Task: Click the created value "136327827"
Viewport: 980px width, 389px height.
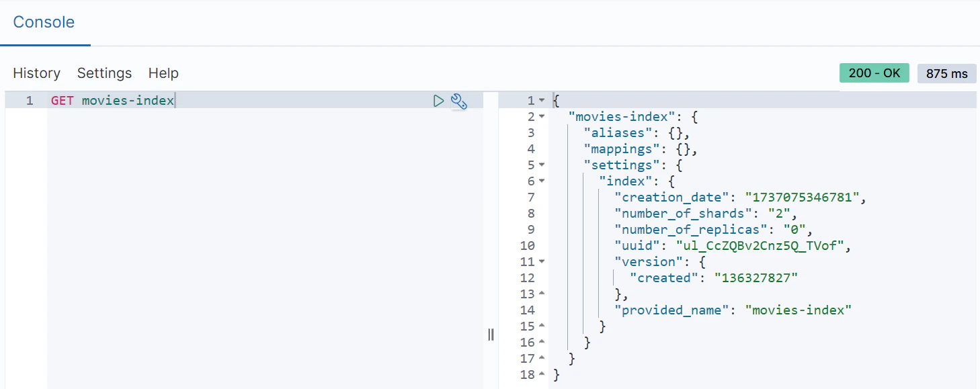Action: point(757,278)
